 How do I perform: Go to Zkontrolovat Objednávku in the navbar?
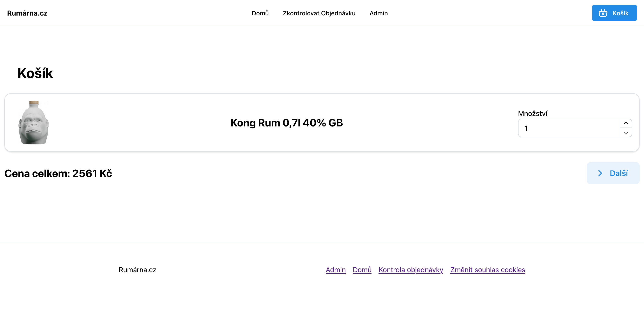[x=319, y=13]
